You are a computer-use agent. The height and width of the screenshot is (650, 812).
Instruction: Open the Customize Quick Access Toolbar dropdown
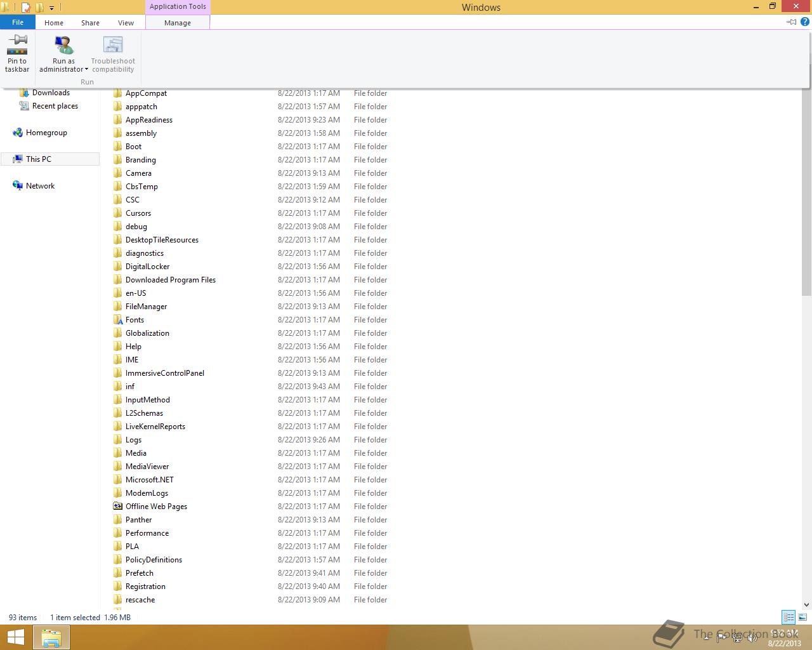(x=51, y=8)
